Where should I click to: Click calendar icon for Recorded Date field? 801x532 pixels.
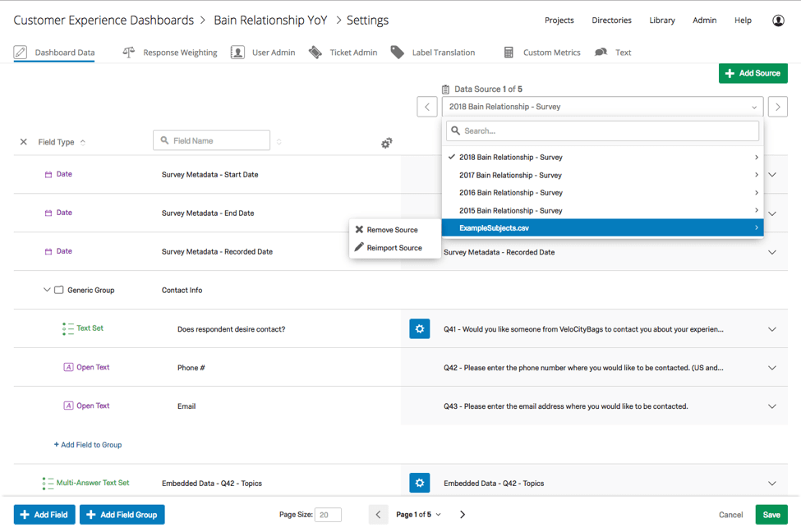(x=48, y=252)
